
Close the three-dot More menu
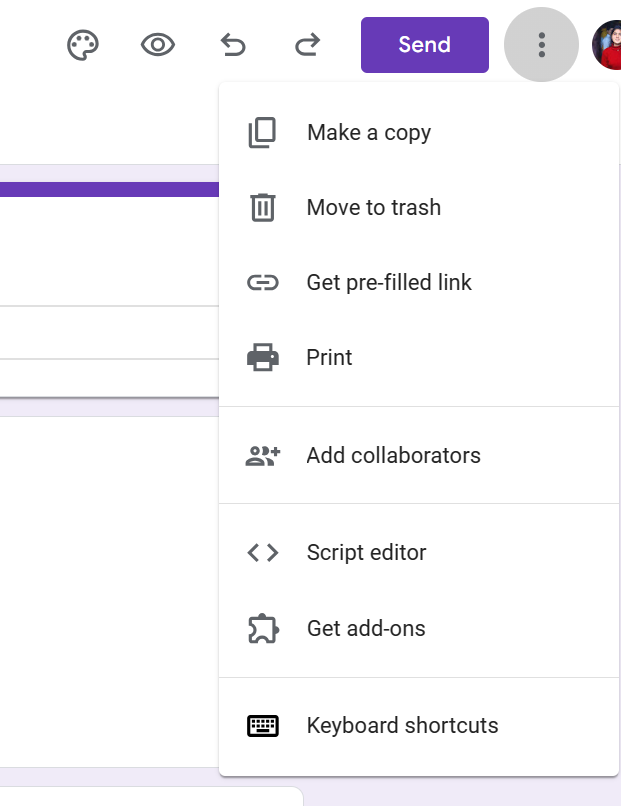[541, 45]
